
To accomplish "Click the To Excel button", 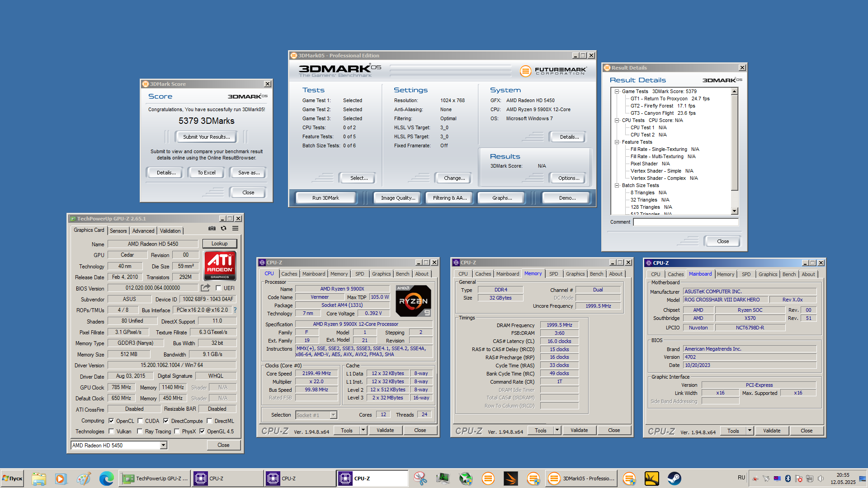I will coord(207,173).
